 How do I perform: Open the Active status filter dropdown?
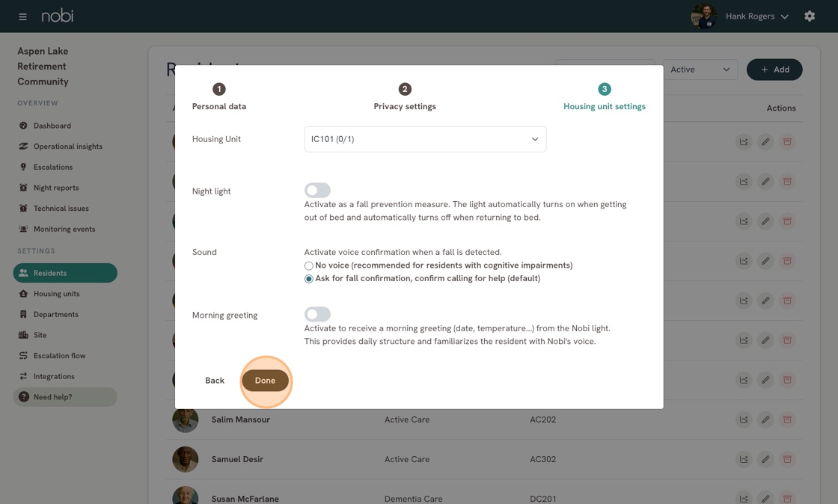(x=700, y=70)
